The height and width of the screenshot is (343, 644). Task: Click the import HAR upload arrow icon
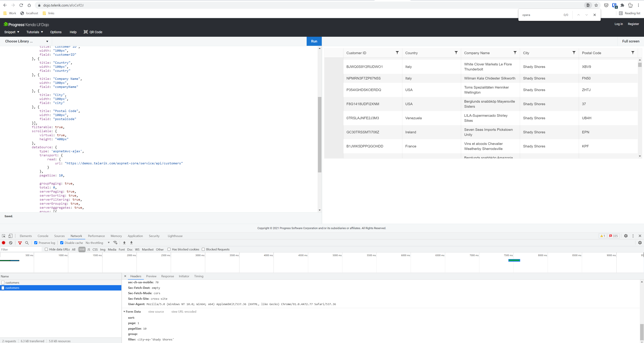click(124, 243)
